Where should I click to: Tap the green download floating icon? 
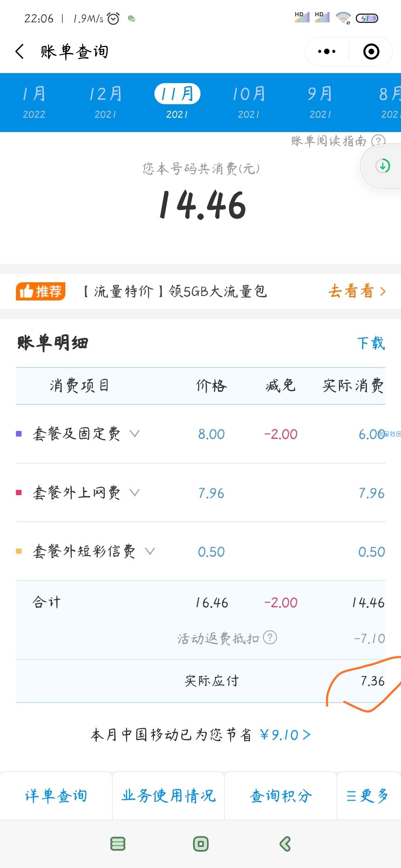point(382,166)
